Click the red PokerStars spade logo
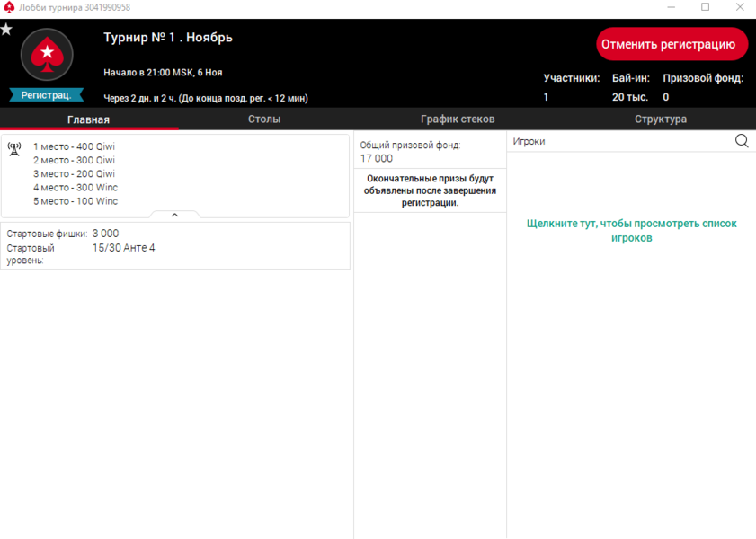 [x=46, y=57]
